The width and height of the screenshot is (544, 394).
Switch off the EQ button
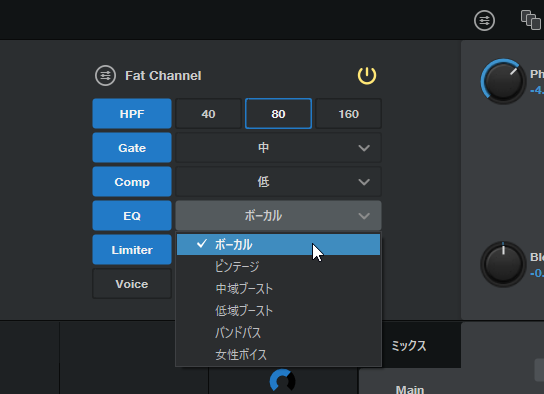[132, 216]
